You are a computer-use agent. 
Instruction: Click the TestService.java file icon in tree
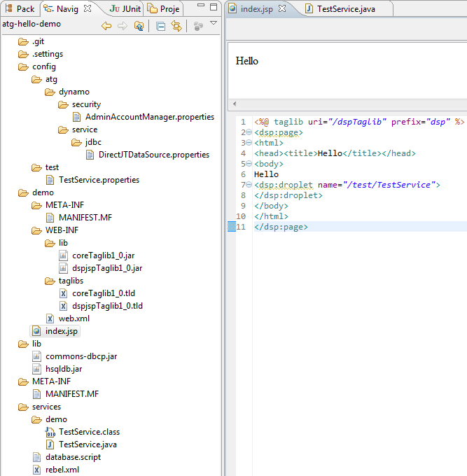(50, 444)
